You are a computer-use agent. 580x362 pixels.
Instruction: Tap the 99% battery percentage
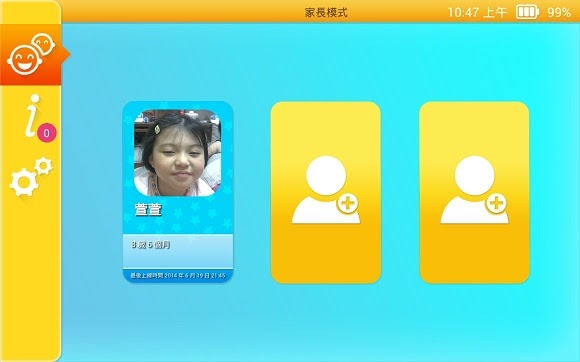pos(559,13)
